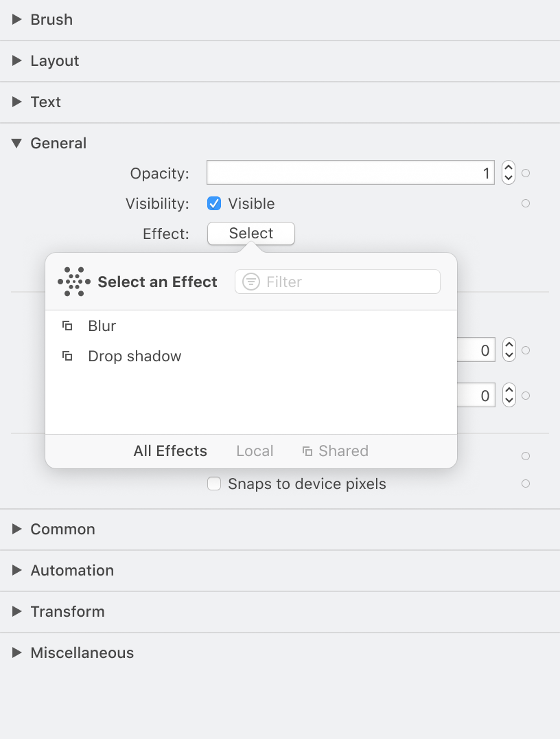
Task: Expand the Brush section
Action: (x=16, y=19)
